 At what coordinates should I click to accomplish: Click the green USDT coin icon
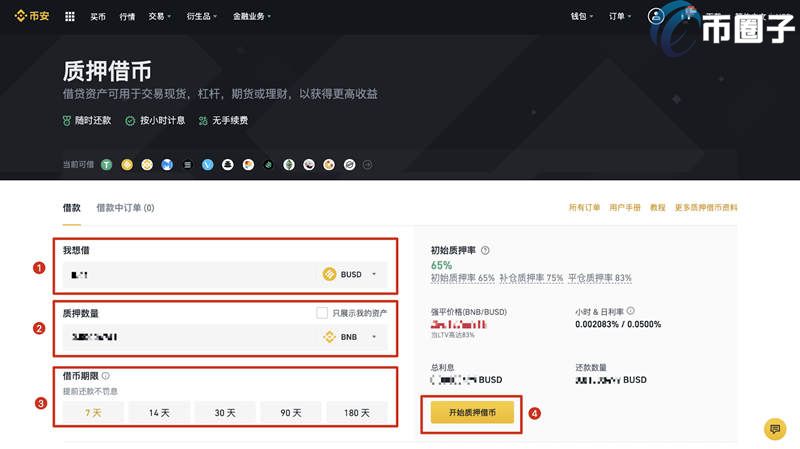[106, 164]
